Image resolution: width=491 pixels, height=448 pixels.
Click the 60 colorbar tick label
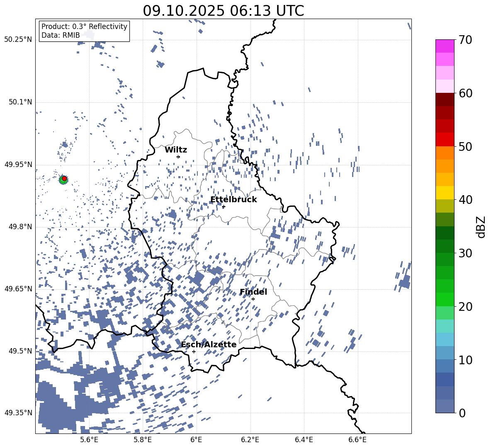point(465,93)
